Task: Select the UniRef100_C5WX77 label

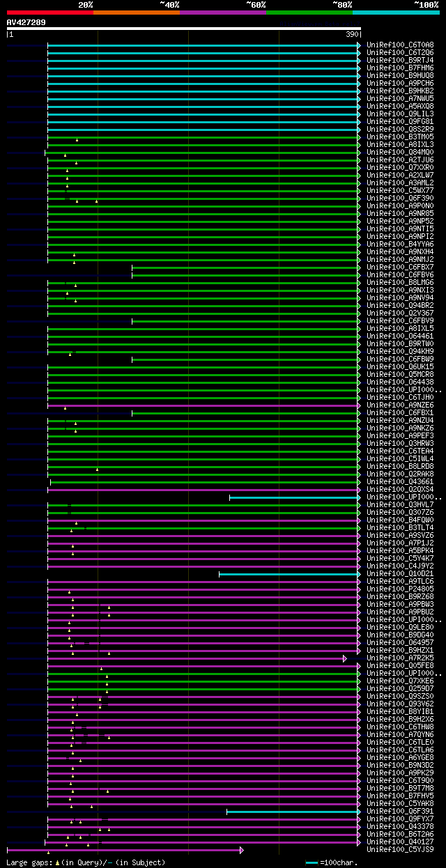Action: coord(400,190)
